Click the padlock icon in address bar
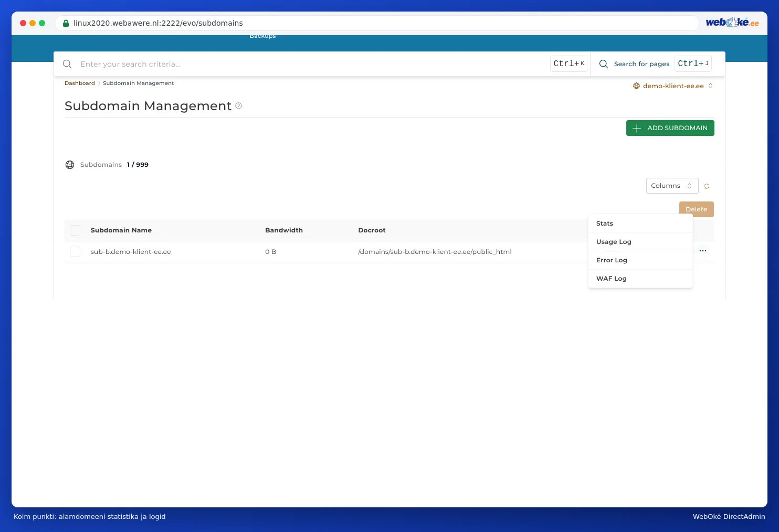This screenshot has width=779, height=532. coord(66,23)
